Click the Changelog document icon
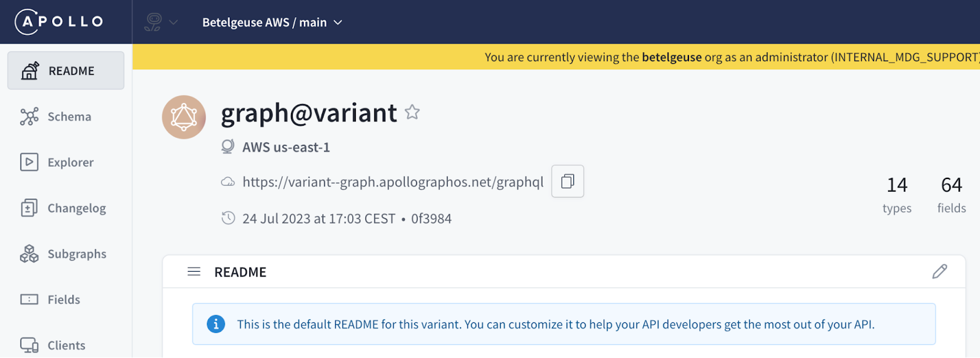This screenshot has width=980, height=358. pyautogui.click(x=29, y=208)
